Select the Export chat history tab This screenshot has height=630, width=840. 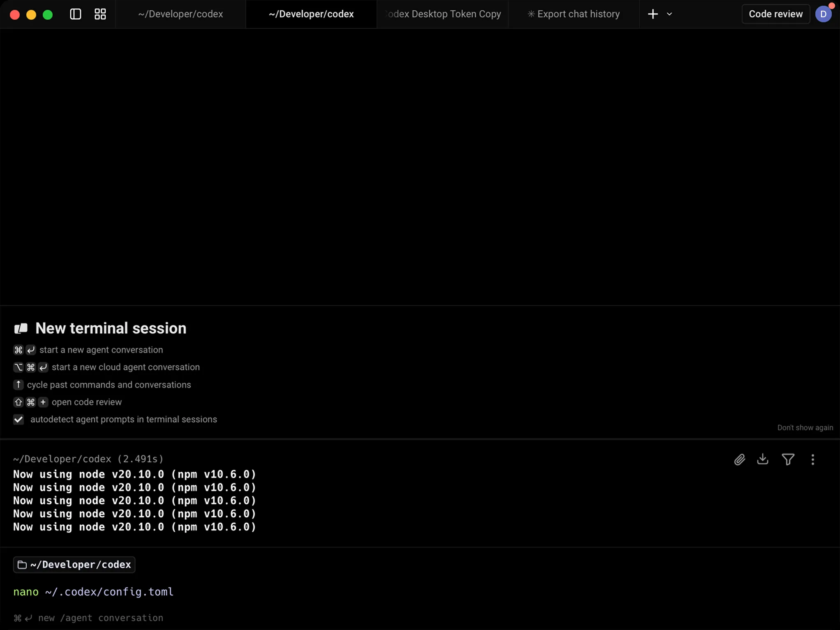click(574, 14)
